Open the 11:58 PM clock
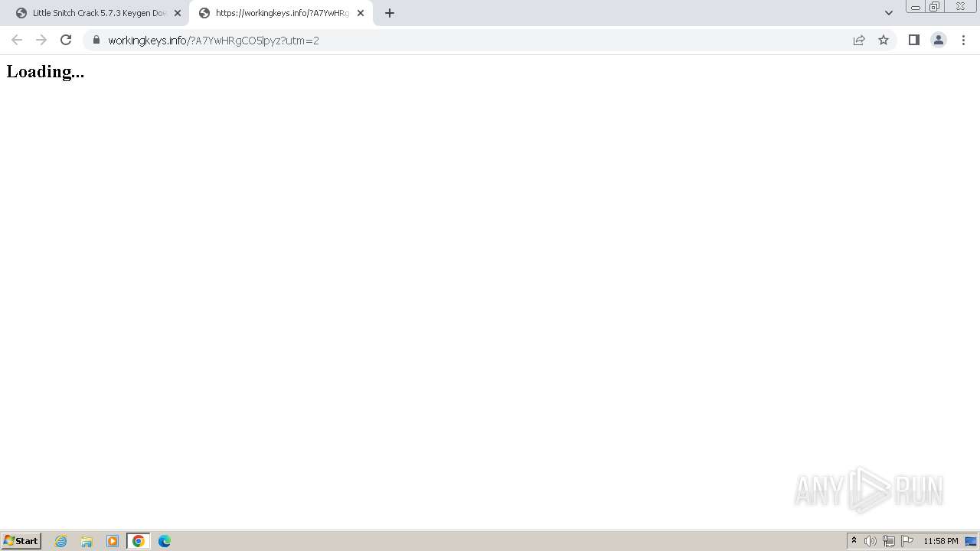Screen dimensions: 980x551 coord(941,541)
